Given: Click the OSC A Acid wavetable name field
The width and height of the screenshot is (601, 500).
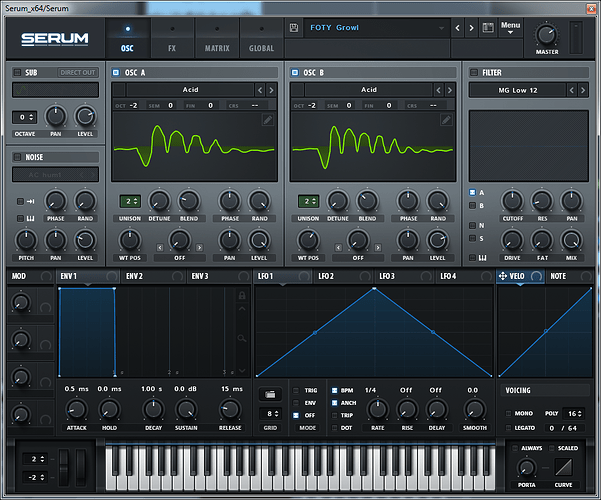Looking at the screenshot, I should 190,90.
